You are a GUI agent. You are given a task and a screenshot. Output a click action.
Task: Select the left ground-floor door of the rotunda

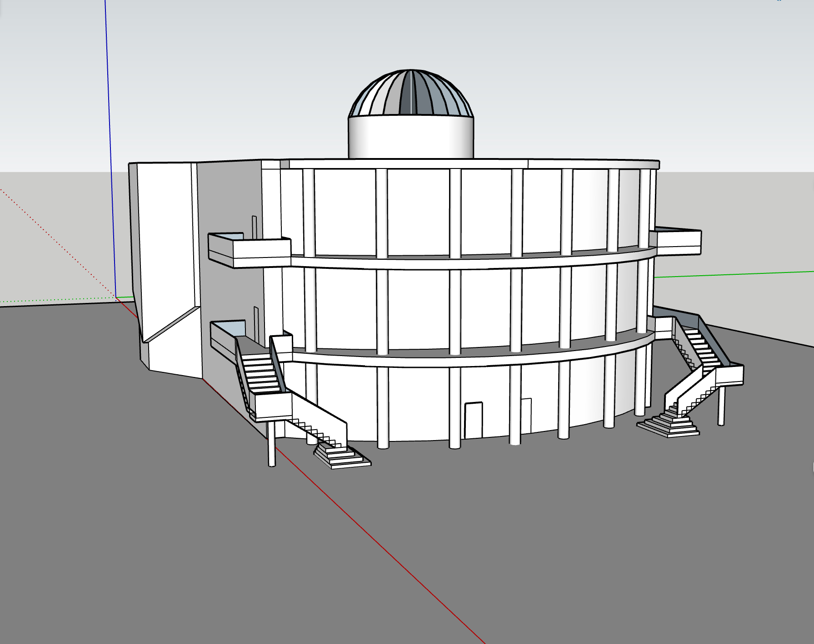473,420
